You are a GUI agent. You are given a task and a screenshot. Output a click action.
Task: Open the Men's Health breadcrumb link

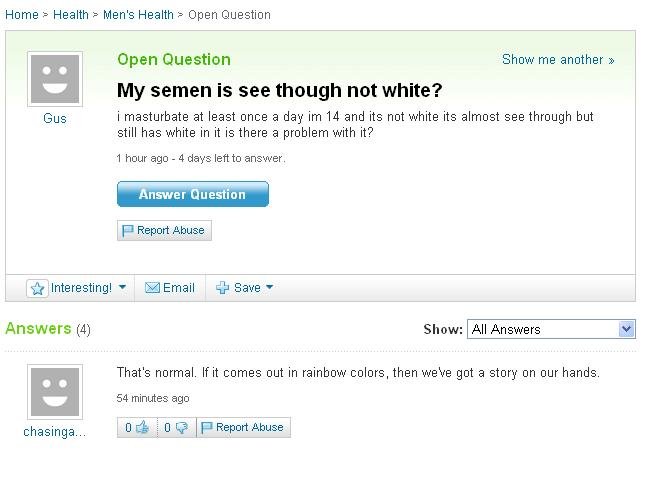point(138,15)
